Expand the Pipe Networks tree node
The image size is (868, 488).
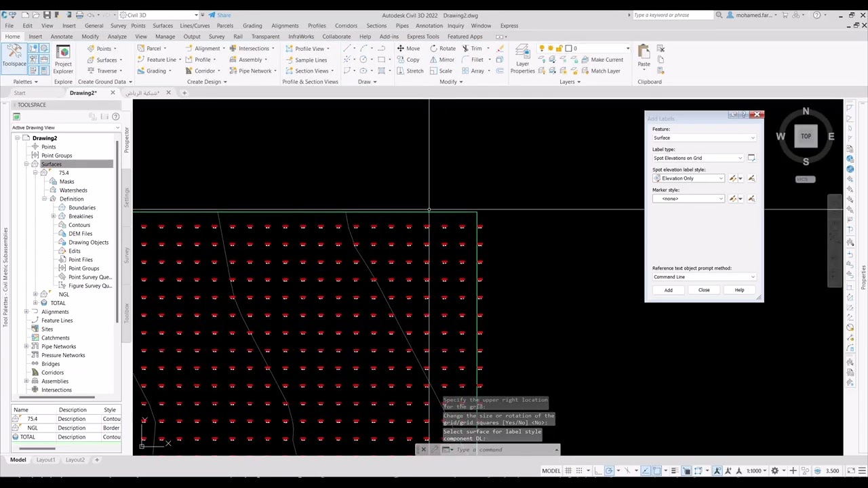pyautogui.click(x=26, y=346)
